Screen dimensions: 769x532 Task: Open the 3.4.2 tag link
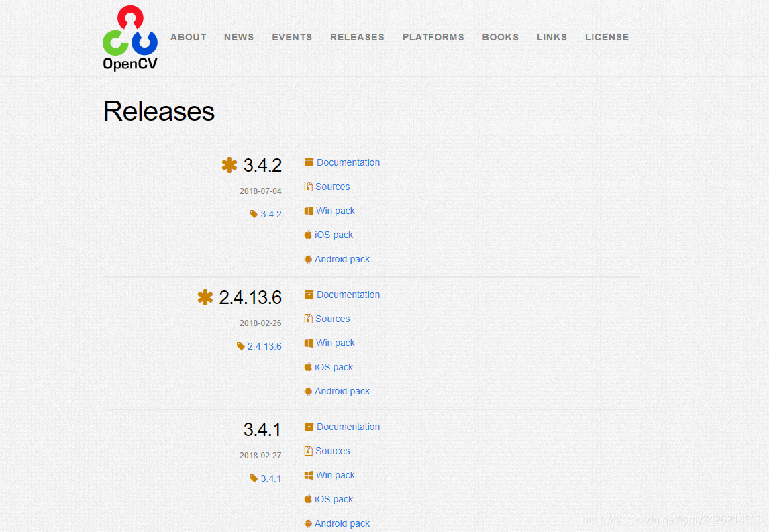point(271,214)
